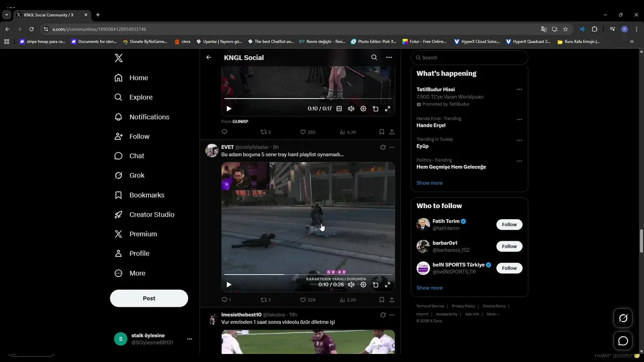Open options for Hande Erçel trend
The height and width of the screenshot is (362, 644).
point(519,120)
